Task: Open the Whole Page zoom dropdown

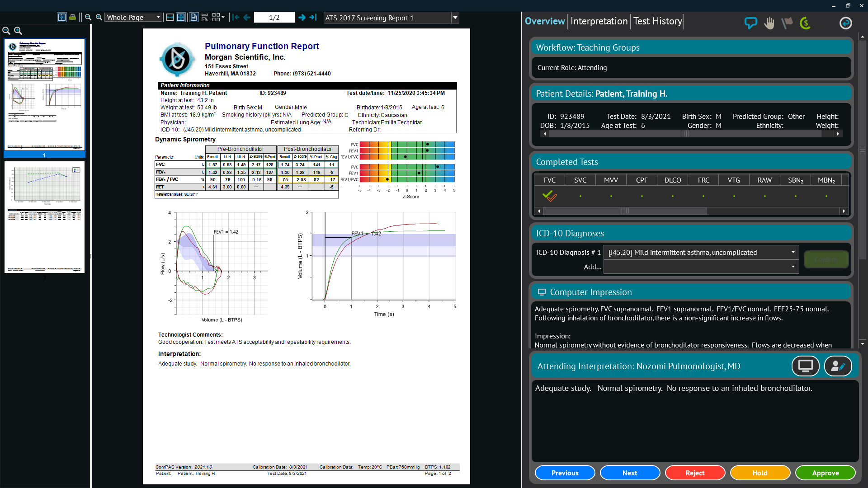Action: [x=133, y=17]
